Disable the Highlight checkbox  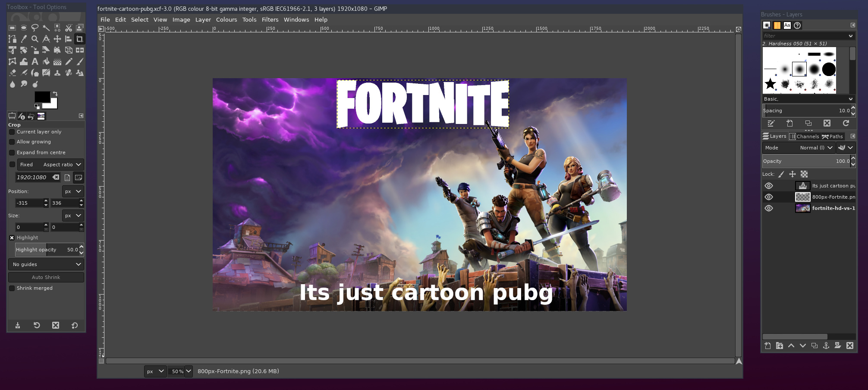(12, 238)
